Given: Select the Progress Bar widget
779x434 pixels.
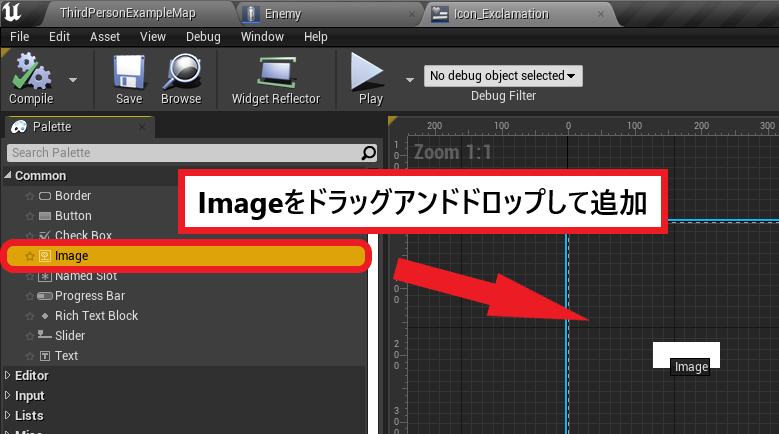Looking at the screenshot, I should click(x=90, y=296).
